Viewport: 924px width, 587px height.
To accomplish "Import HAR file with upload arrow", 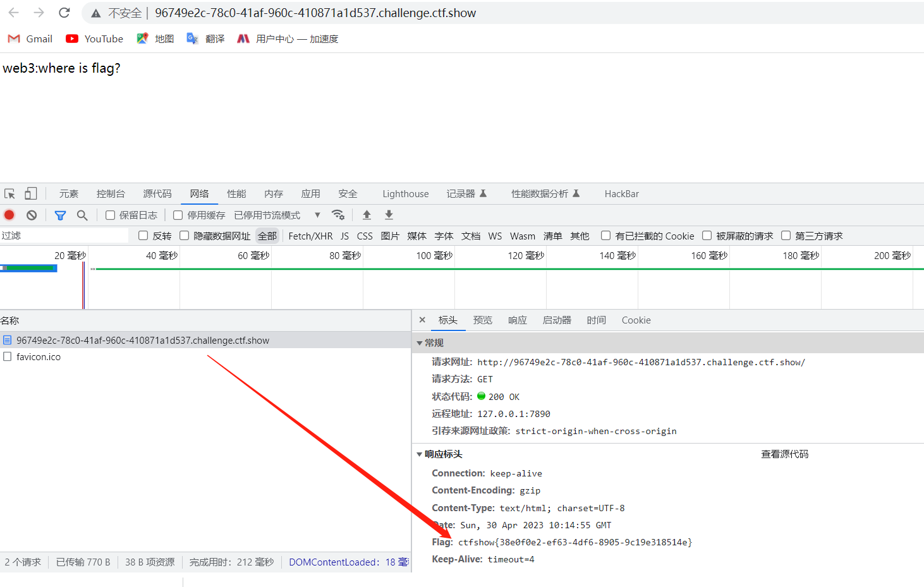I will click(x=367, y=215).
